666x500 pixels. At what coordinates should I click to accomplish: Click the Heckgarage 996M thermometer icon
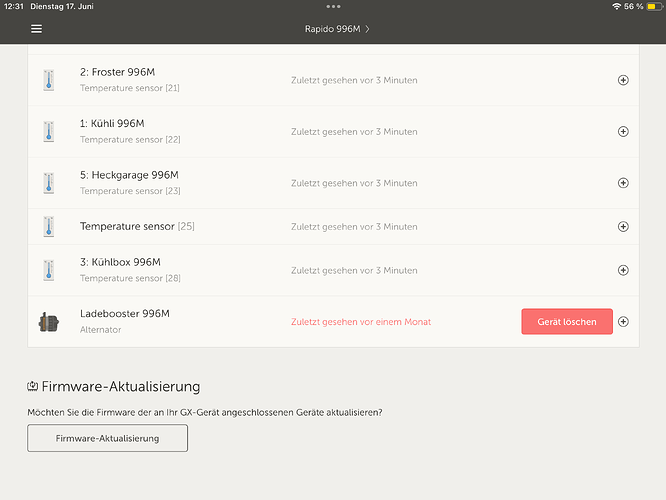click(49, 183)
